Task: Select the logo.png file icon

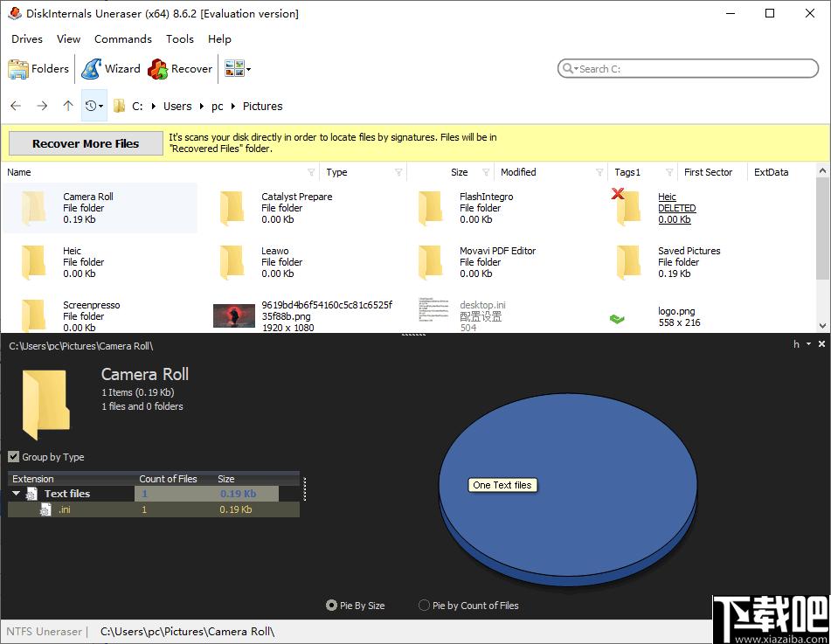Action: point(617,319)
